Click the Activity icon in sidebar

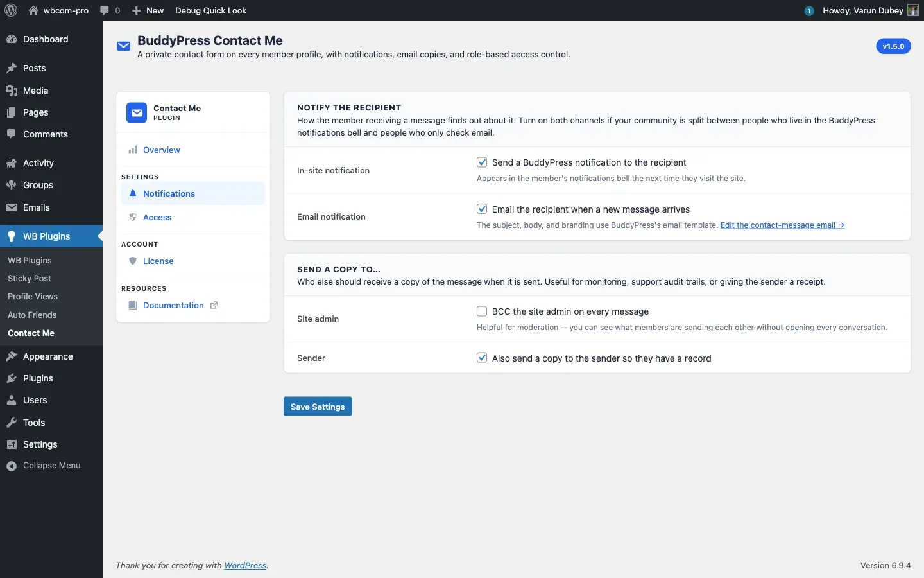coord(12,163)
